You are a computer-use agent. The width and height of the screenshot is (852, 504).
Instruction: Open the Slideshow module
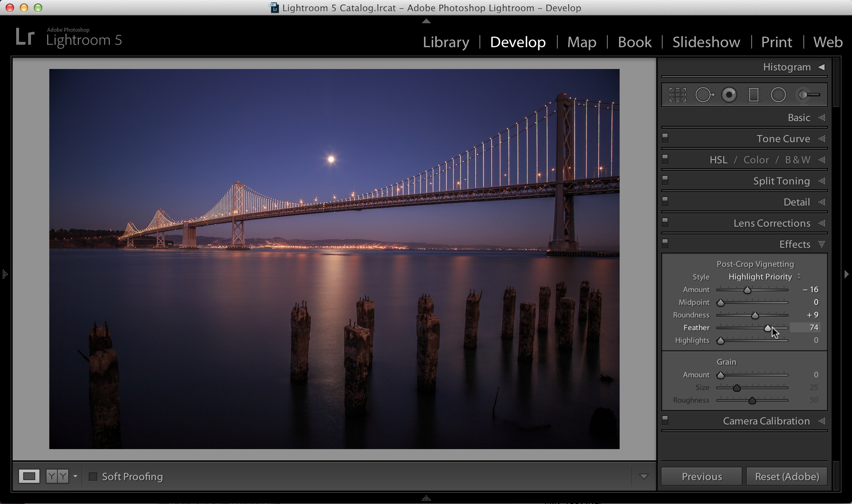point(706,42)
